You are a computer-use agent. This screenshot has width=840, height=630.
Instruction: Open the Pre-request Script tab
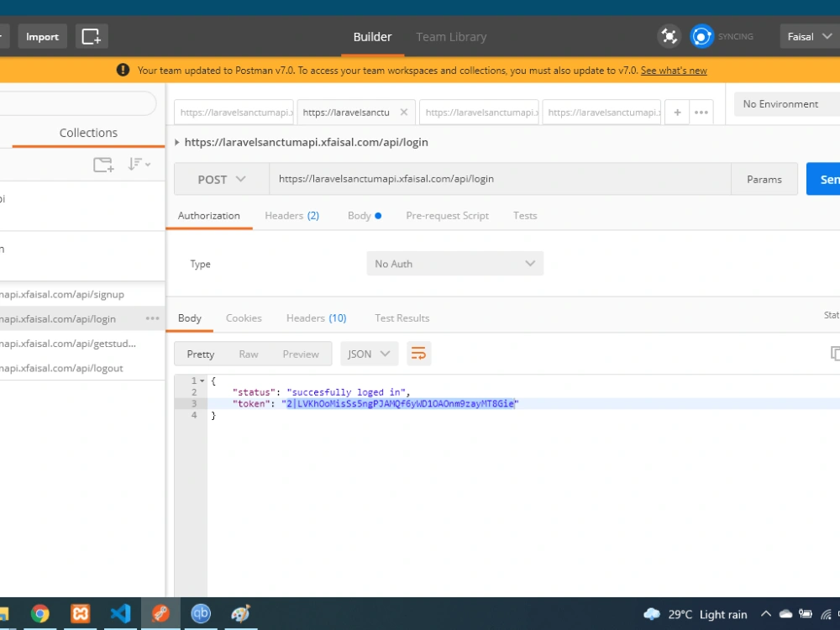coord(448,215)
